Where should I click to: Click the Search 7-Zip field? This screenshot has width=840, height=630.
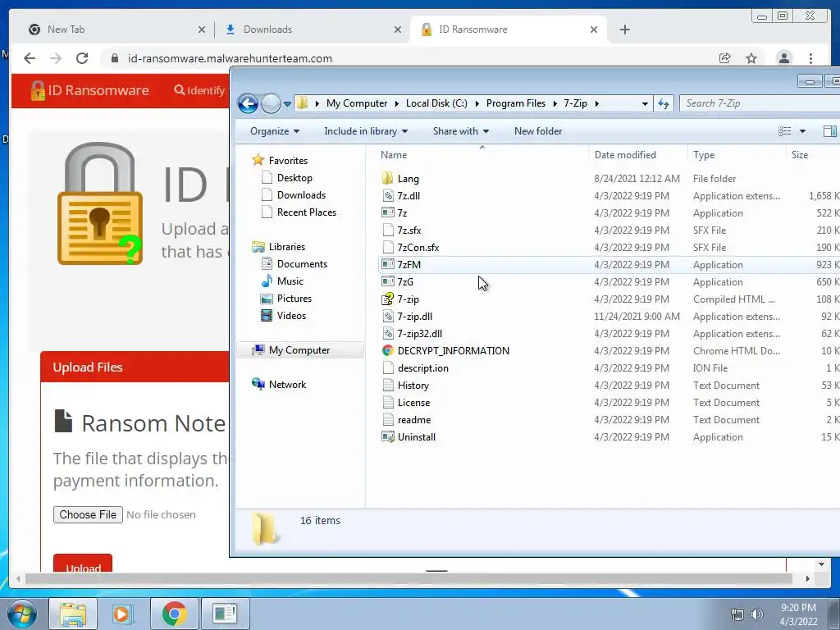[x=760, y=103]
